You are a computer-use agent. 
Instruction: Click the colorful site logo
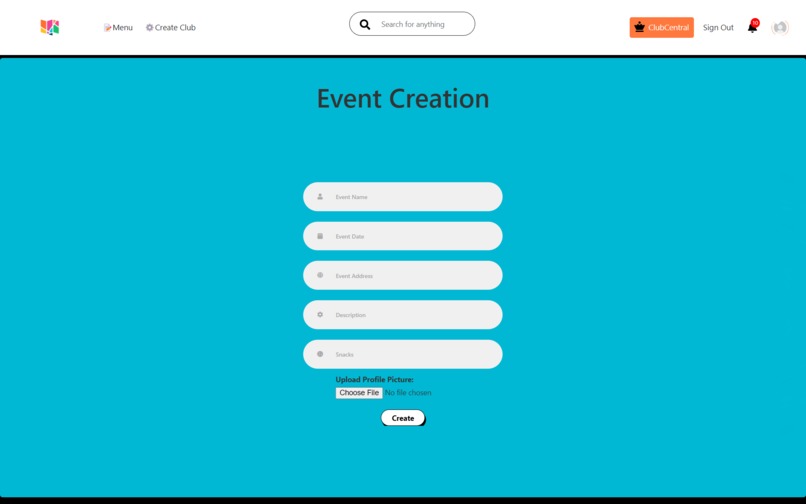point(50,27)
